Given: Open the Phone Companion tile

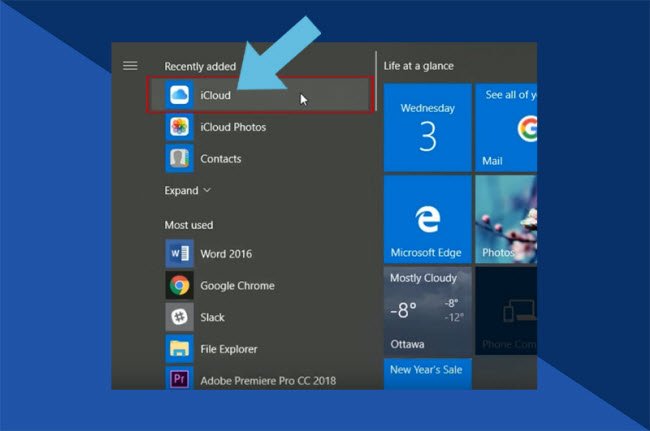Looking at the screenshot, I should pyautogui.click(x=506, y=310).
